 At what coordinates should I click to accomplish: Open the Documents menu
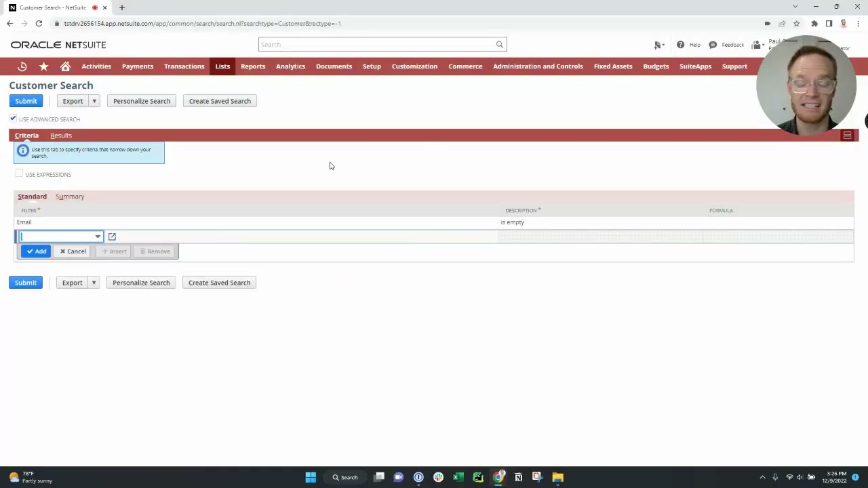point(334,66)
